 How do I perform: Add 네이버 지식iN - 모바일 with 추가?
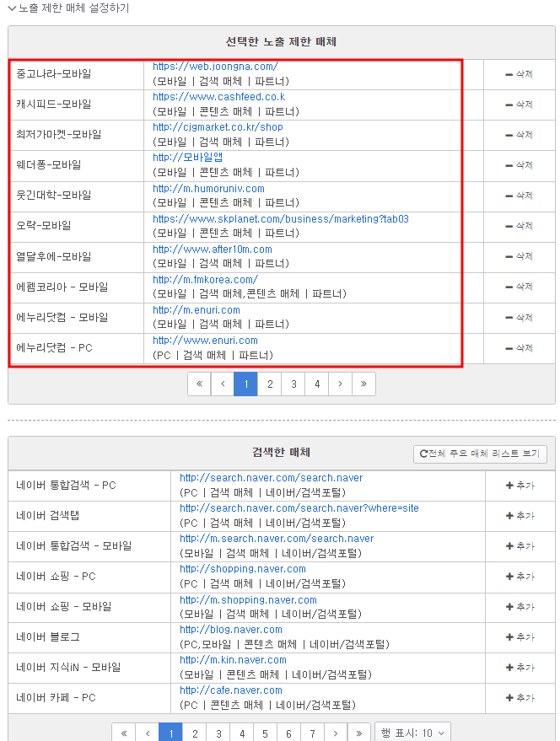[x=520, y=668]
